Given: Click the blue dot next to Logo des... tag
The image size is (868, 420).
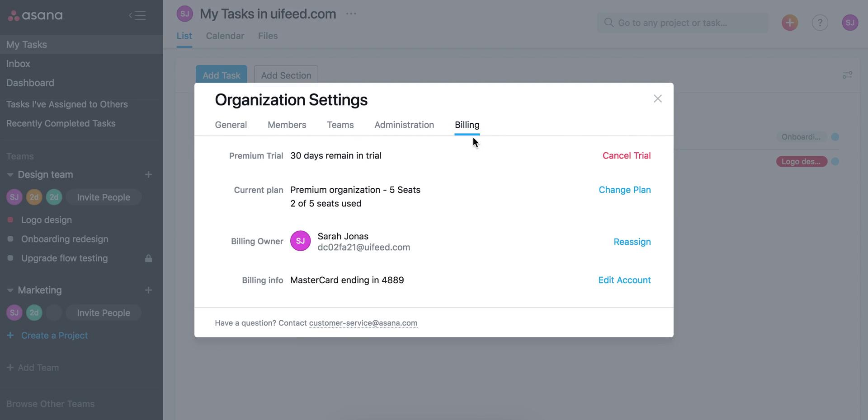Looking at the screenshot, I should [835, 162].
